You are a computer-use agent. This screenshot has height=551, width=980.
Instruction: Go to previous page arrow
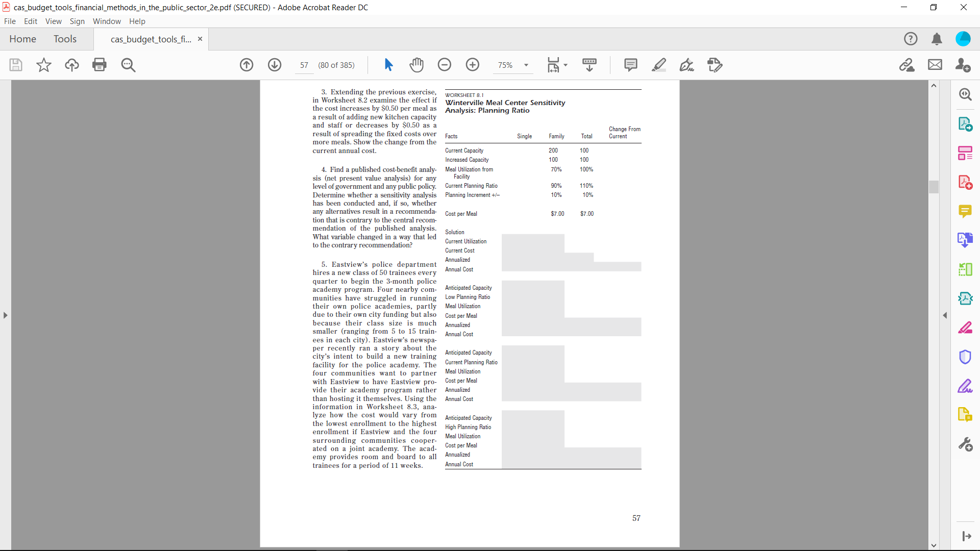[247, 65]
